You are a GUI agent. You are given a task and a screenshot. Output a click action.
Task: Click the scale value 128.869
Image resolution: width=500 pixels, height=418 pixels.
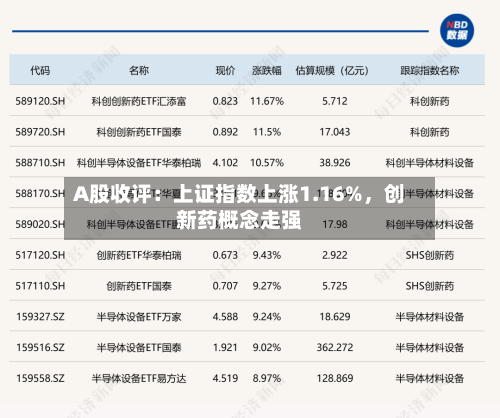point(335,378)
